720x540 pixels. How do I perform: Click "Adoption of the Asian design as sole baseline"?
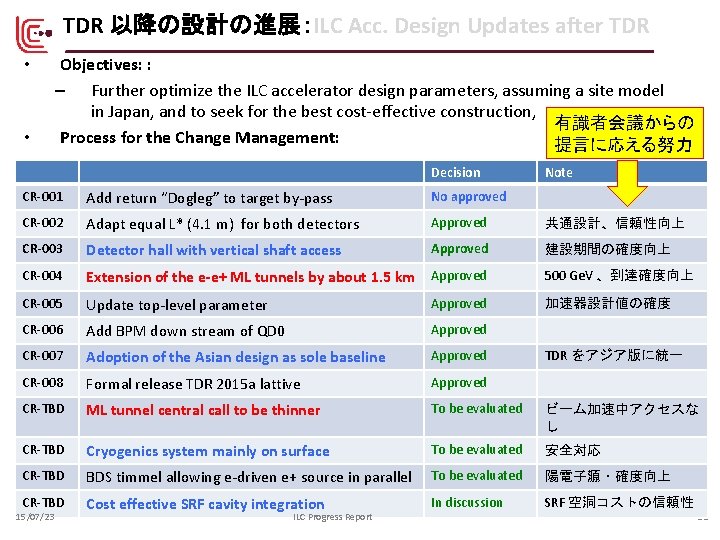pyautogui.click(x=236, y=357)
